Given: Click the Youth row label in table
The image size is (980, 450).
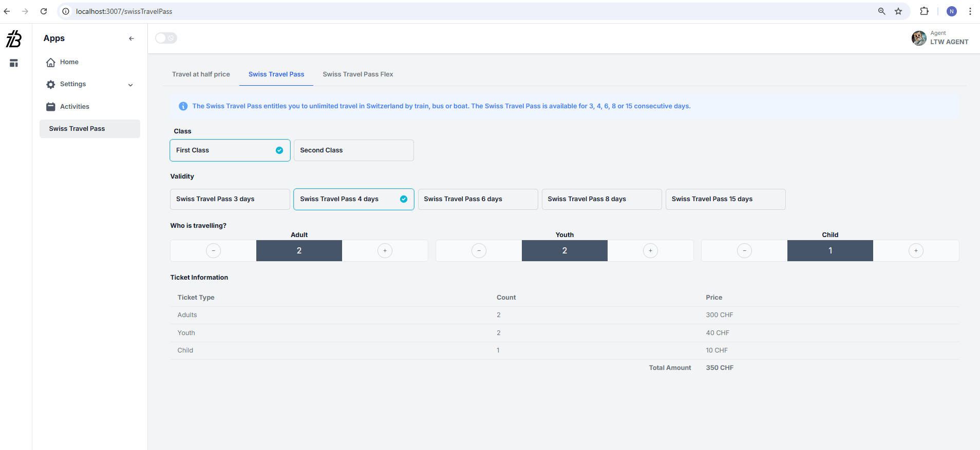Looking at the screenshot, I should pyautogui.click(x=186, y=333).
